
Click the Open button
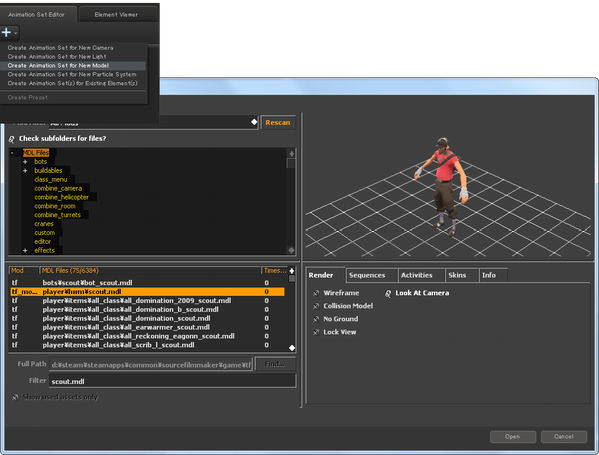(x=513, y=437)
